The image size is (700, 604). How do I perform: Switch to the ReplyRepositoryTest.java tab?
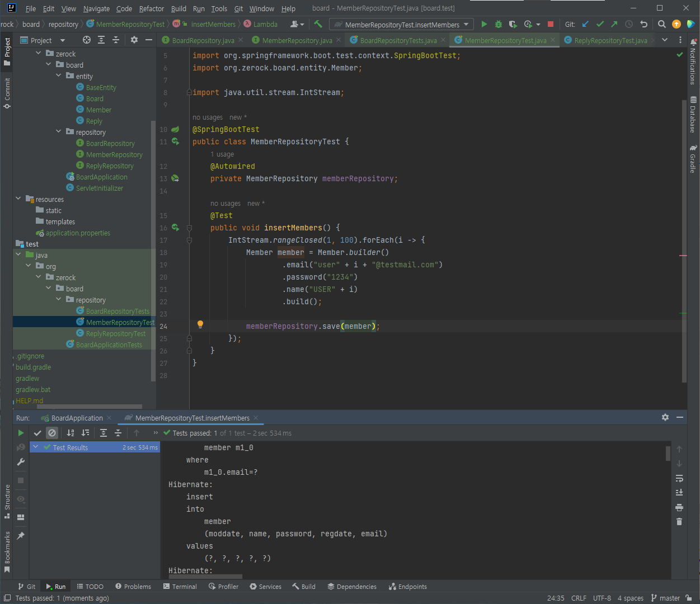(610, 40)
